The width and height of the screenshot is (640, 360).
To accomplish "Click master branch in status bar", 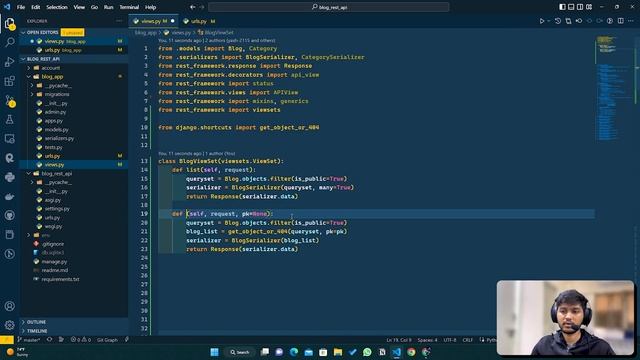I will click(x=29, y=340).
